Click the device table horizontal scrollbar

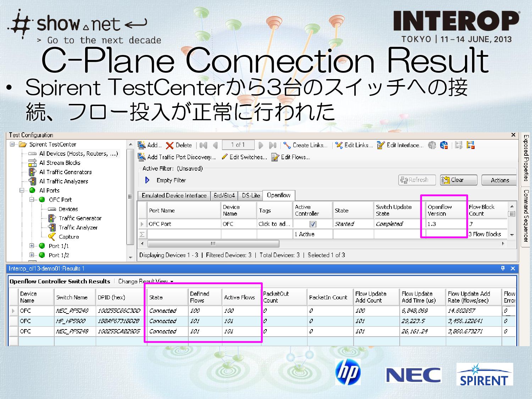tap(213, 244)
